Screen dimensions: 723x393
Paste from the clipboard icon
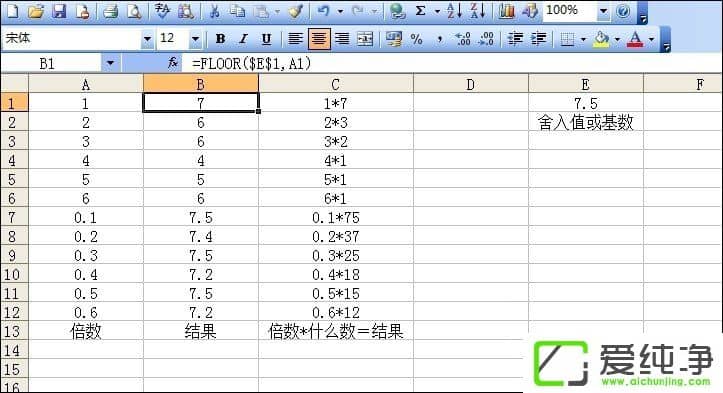(x=261, y=11)
